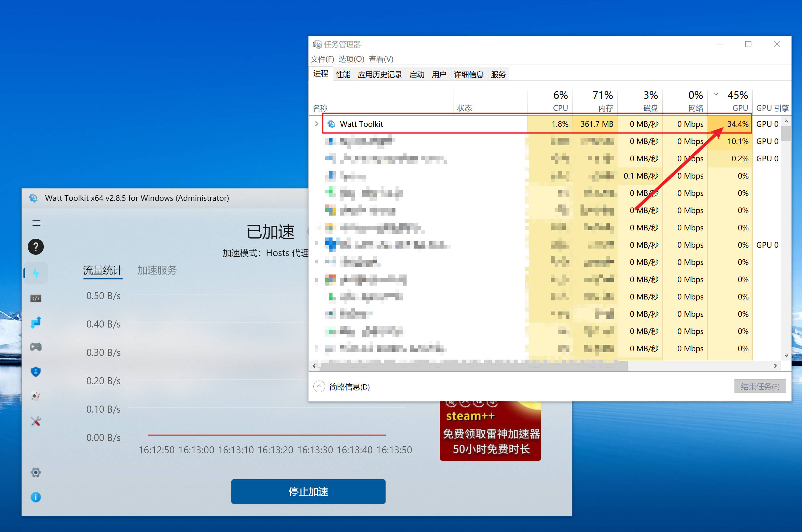Click the Task Manager title bar icon
The width and height of the screenshot is (802, 532).
tap(317, 44)
